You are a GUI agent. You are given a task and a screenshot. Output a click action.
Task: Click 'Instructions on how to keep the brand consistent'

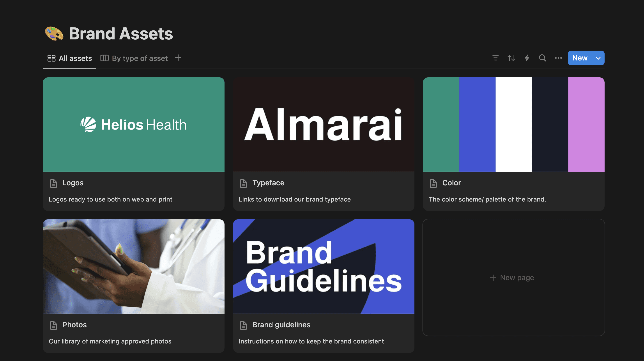point(311,341)
